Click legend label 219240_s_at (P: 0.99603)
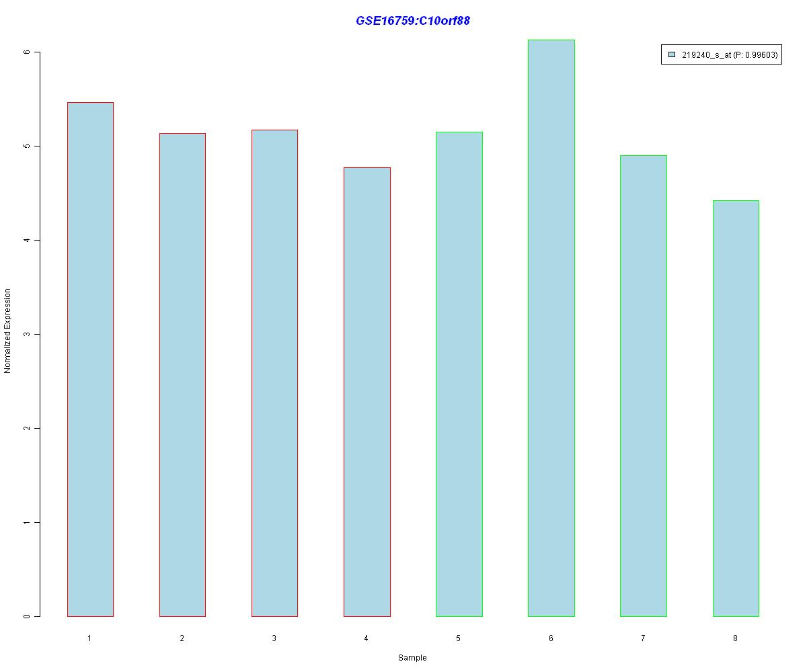 (730, 56)
